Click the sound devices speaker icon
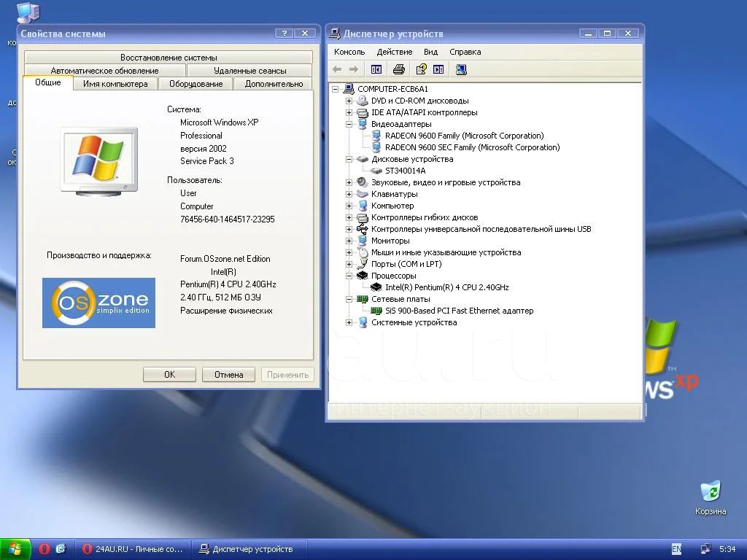 pyautogui.click(x=363, y=182)
